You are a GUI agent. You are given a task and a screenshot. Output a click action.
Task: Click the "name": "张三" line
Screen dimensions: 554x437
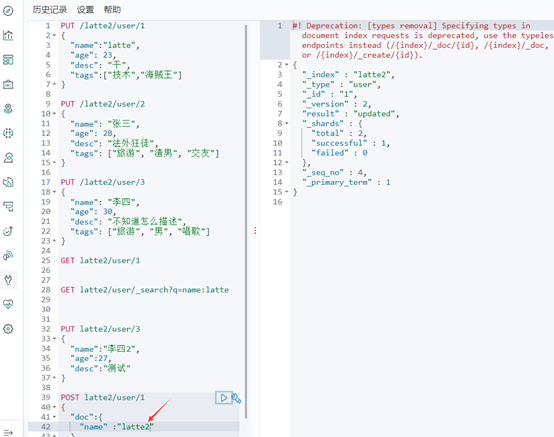coord(105,124)
